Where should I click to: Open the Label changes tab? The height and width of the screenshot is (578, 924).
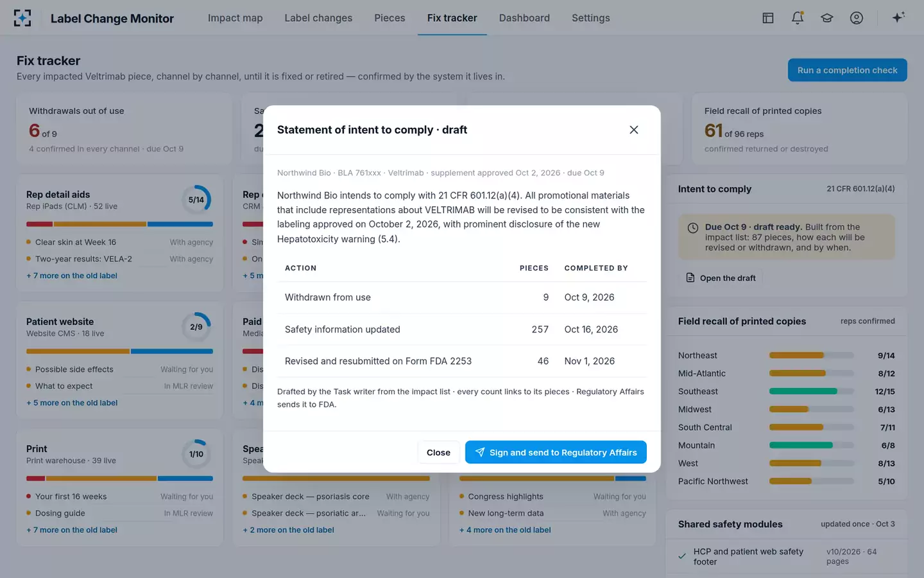pos(318,18)
